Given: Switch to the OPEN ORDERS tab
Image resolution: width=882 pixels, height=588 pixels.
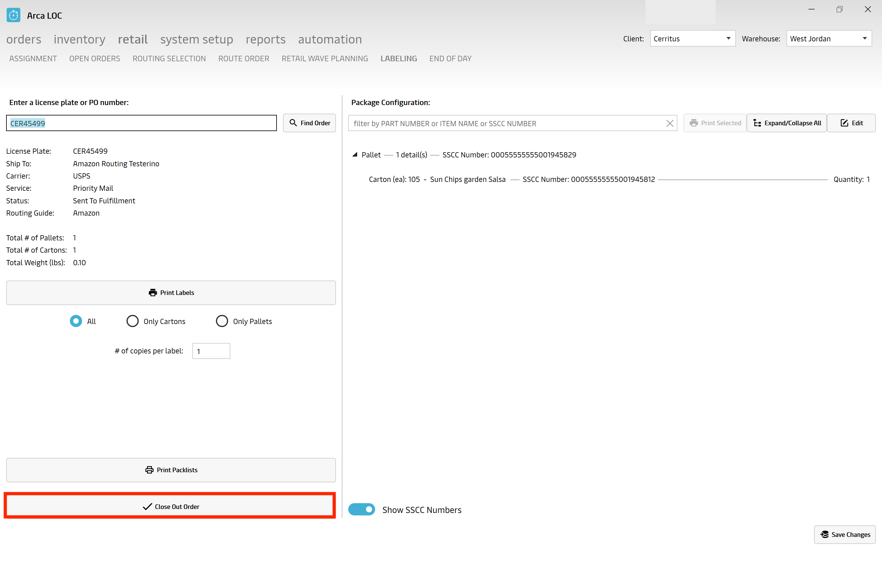Looking at the screenshot, I should click(95, 58).
